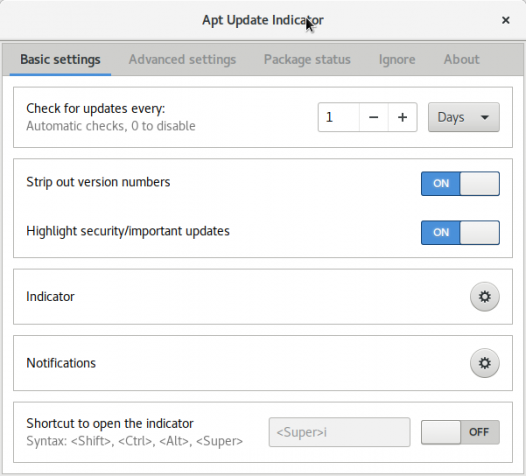The height and width of the screenshot is (476, 526).
Task: Click the Notifications row label
Action: pyautogui.click(x=61, y=363)
